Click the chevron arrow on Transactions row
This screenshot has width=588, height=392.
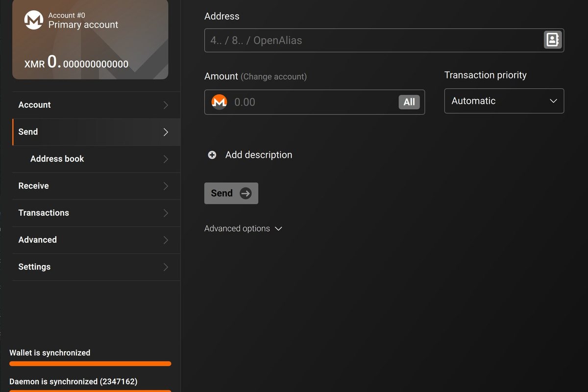(x=166, y=213)
